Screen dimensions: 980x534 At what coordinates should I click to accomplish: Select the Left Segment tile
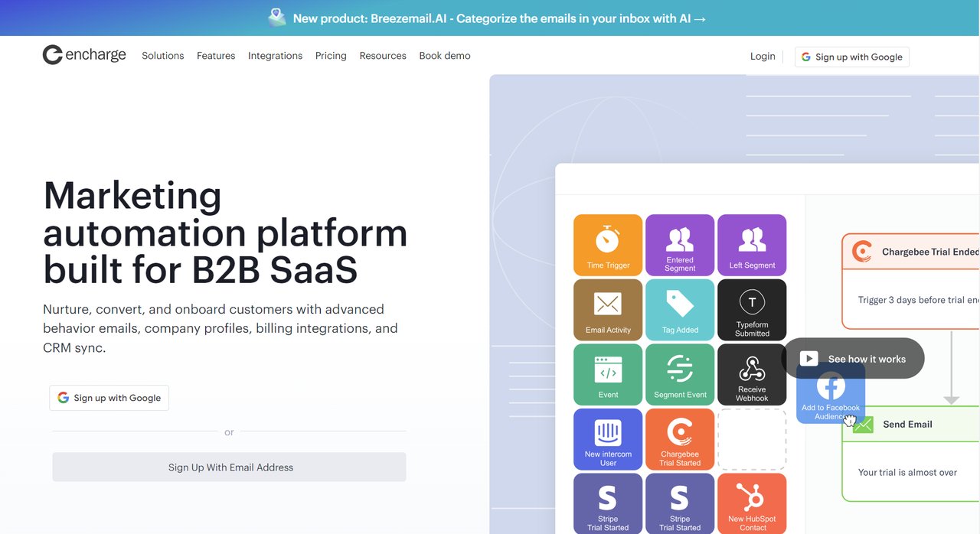pos(752,245)
